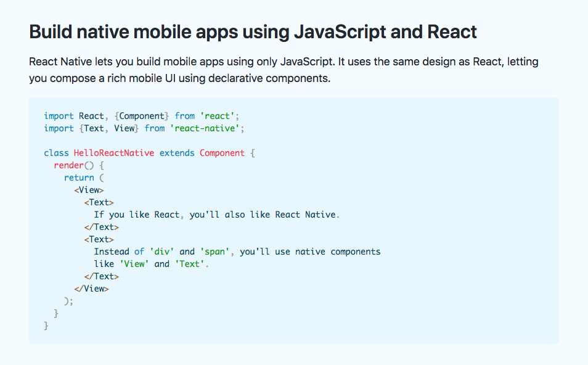Screen dimensions: 588x365
Task: Click the paragraph describing React Native
Action: pyautogui.click(x=284, y=70)
